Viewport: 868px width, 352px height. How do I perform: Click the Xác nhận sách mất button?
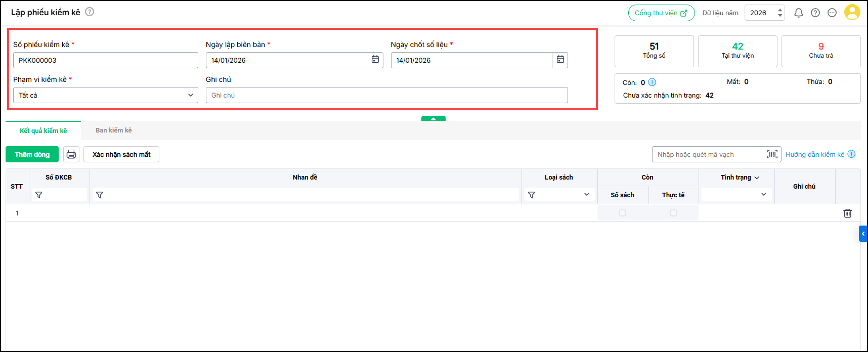121,154
